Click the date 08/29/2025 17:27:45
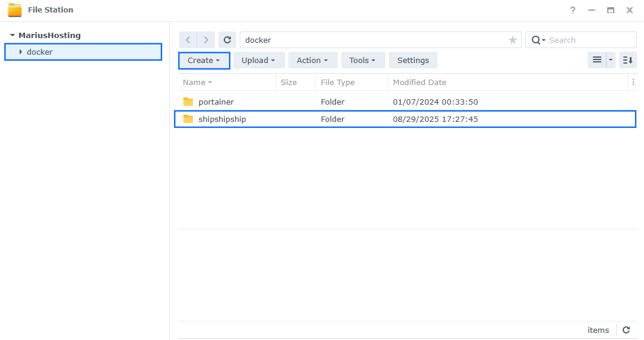Image resolution: width=644 pixels, height=340 pixels. [x=435, y=119]
